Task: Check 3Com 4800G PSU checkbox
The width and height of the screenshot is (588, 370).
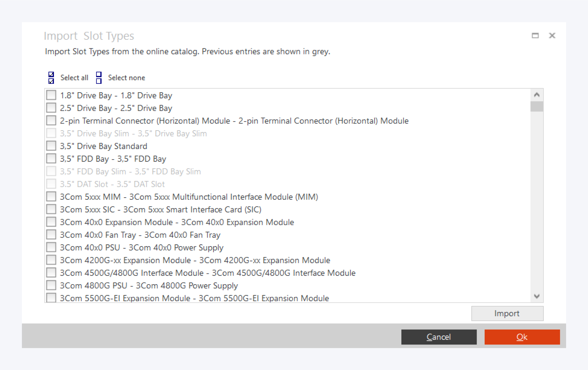Action: 51,285
